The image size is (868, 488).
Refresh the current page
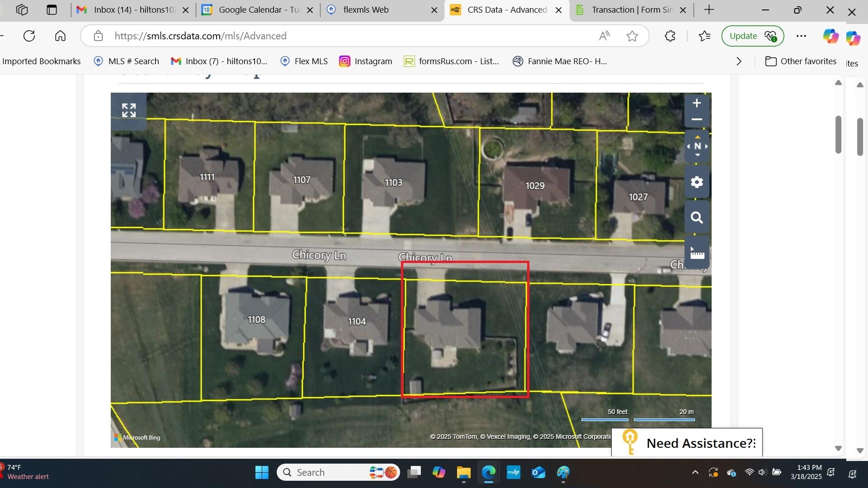coord(29,36)
